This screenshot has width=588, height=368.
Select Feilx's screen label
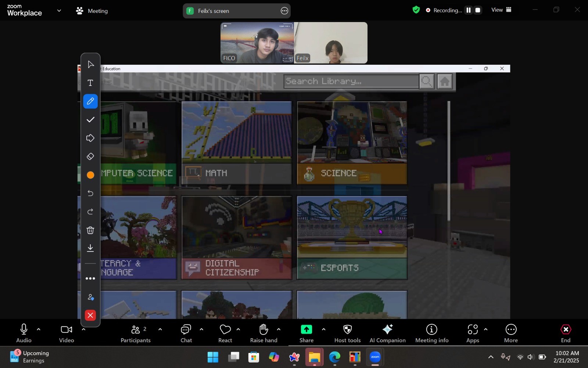point(214,11)
